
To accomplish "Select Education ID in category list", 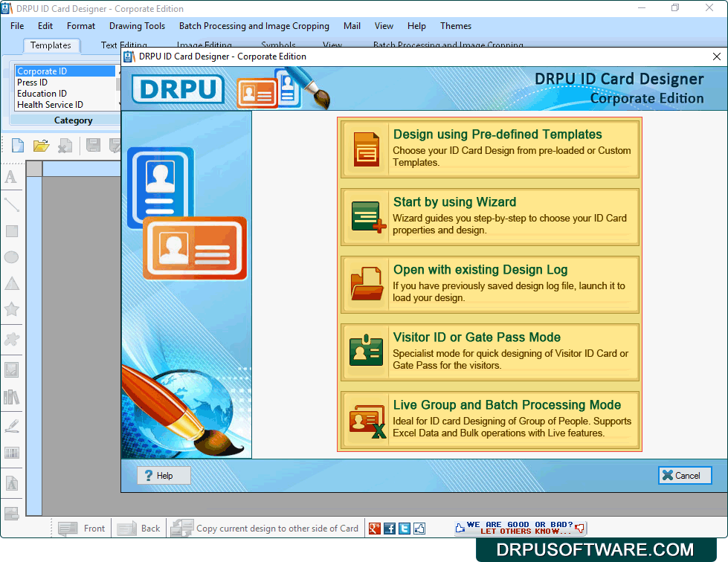I will pyautogui.click(x=65, y=93).
